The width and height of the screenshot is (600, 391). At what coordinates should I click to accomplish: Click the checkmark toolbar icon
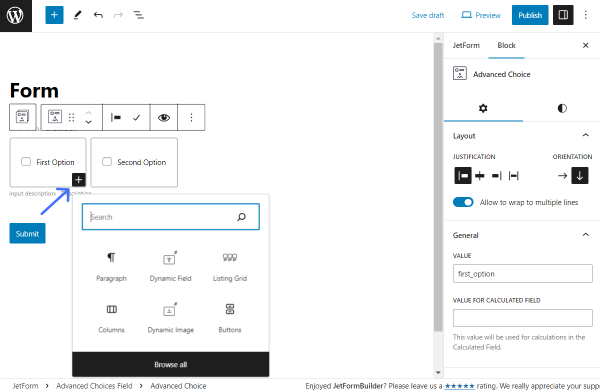tap(137, 117)
